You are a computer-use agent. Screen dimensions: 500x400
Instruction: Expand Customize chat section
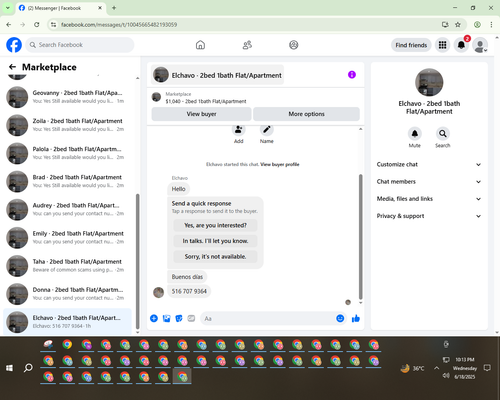429,164
